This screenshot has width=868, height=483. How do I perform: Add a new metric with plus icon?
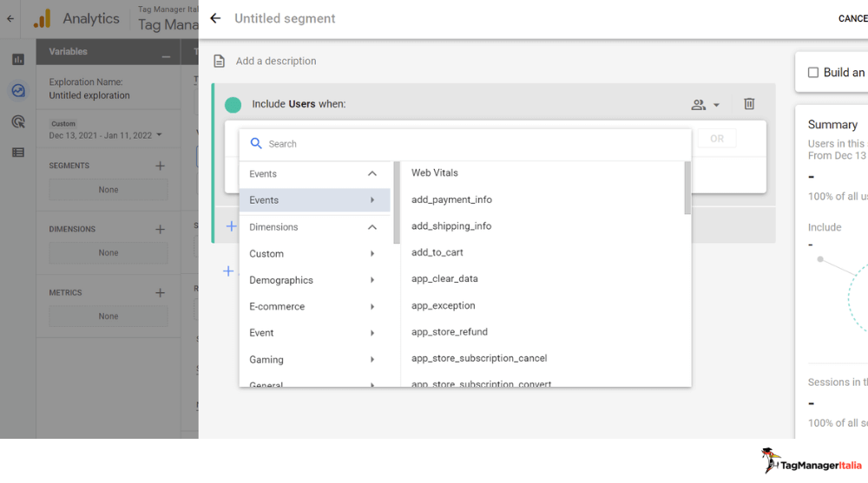coord(160,293)
